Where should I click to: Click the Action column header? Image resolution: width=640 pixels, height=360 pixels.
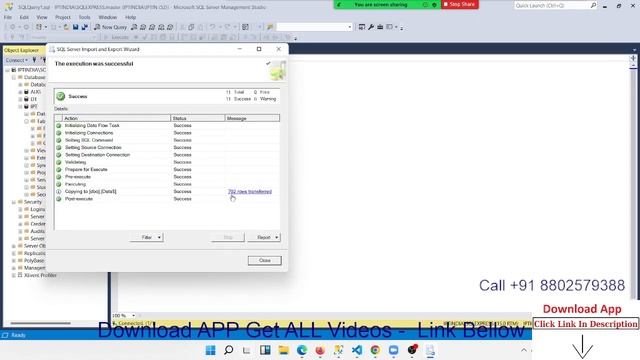116,118
